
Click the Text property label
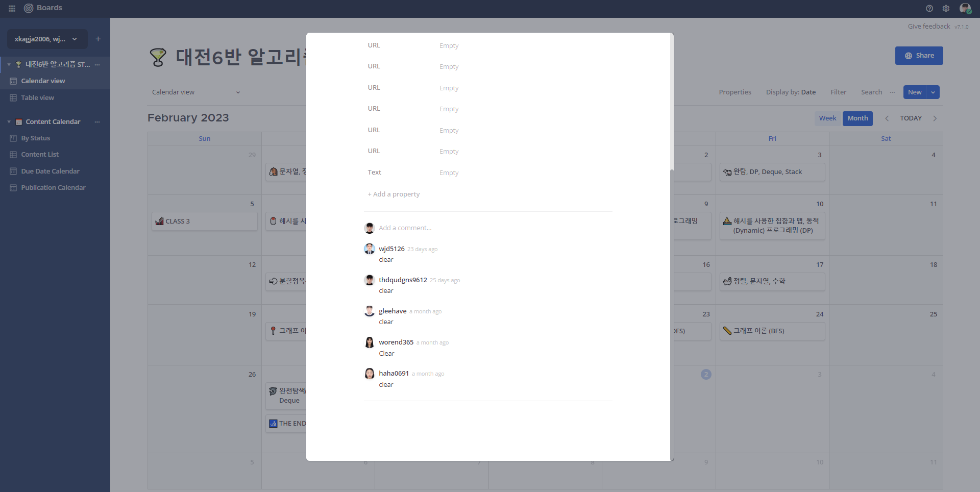coord(375,173)
